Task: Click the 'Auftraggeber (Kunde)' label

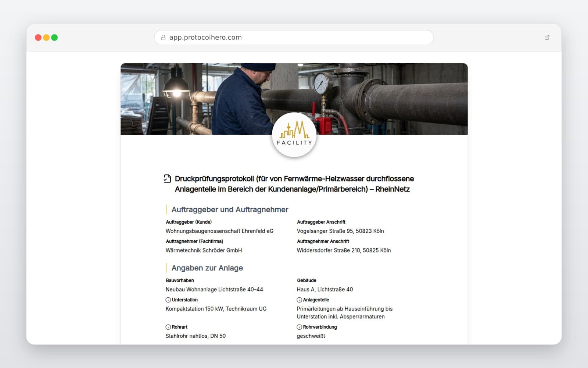Action: pos(189,222)
